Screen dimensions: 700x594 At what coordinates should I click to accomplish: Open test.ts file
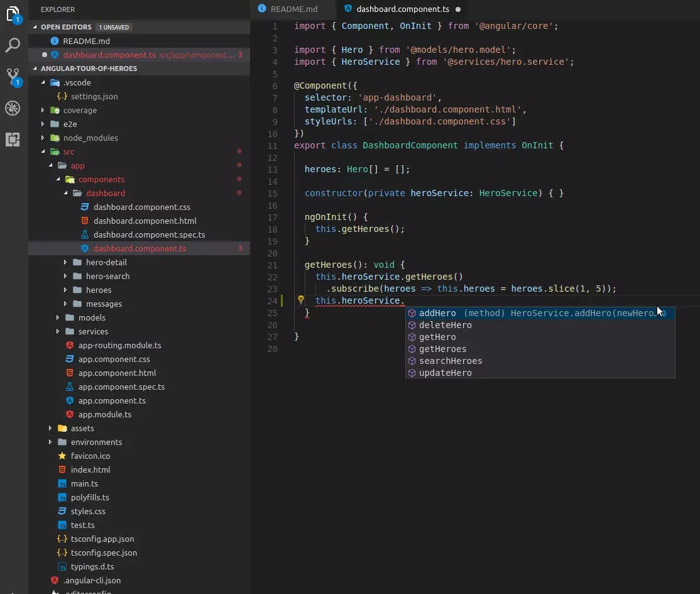pyautogui.click(x=139, y=525)
